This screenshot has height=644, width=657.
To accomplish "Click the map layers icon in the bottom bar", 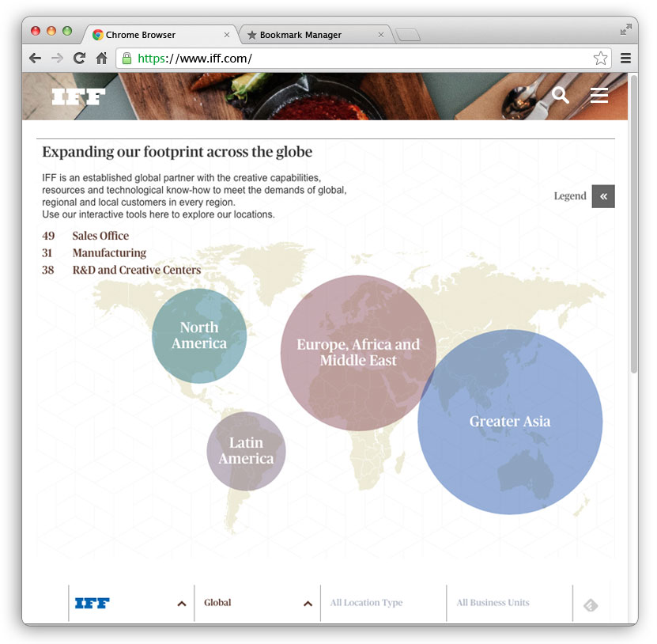I will (591, 605).
